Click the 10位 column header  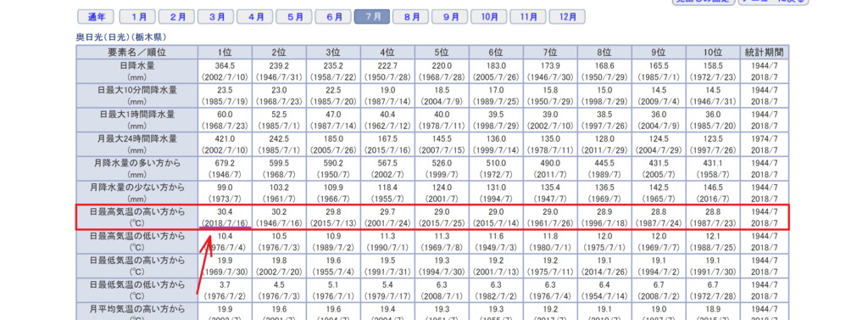pyautogui.click(x=713, y=52)
